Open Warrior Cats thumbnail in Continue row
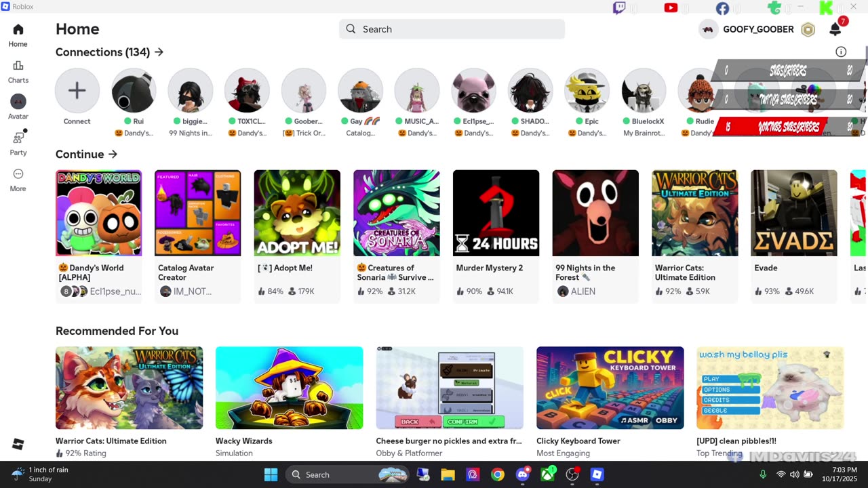 (x=695, y=213)
